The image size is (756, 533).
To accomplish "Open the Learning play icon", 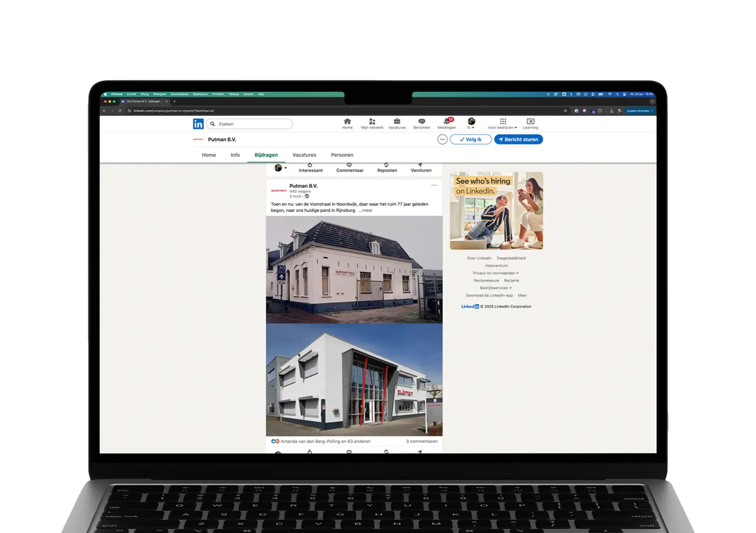I will click(530, 121).
